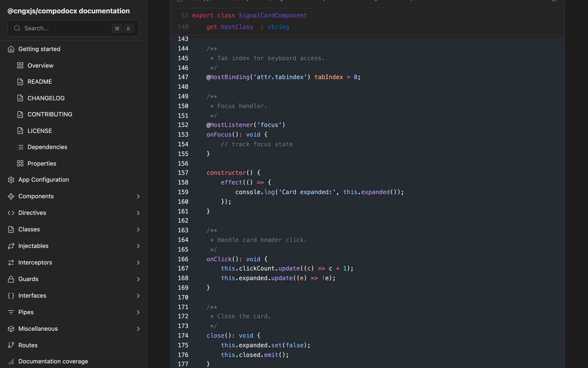Expand the Interfaces section chevron
Viewport: 588px width, 368px height.
[x=138, y=296]
